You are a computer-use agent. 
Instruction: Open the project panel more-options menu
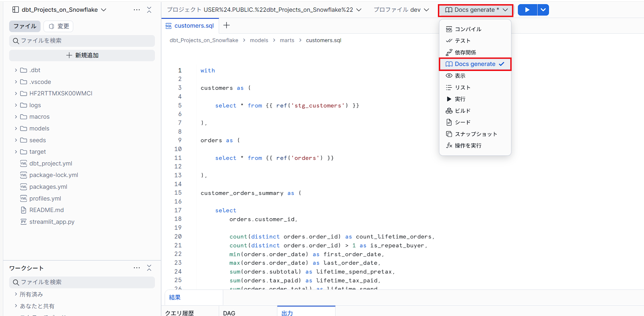(x=137, y=10)
